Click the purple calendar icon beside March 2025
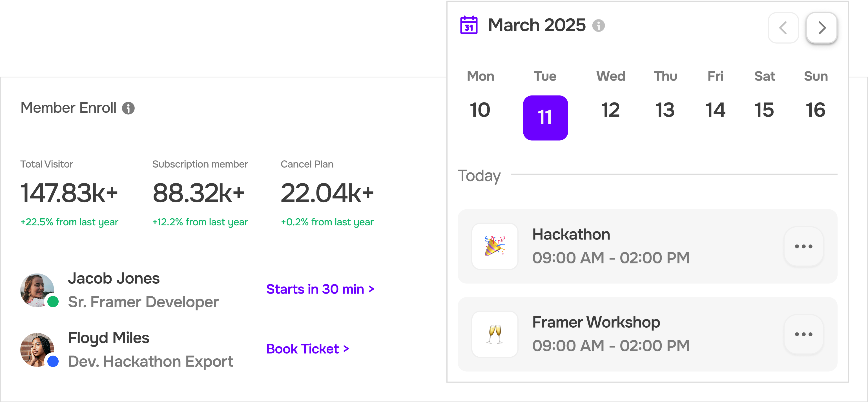 click(469, 25)
